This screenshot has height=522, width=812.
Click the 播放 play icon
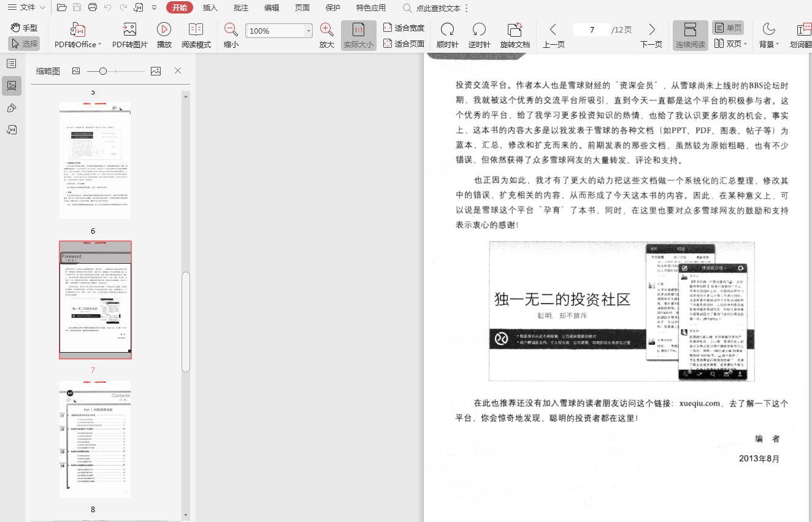[x=164, y=29]
